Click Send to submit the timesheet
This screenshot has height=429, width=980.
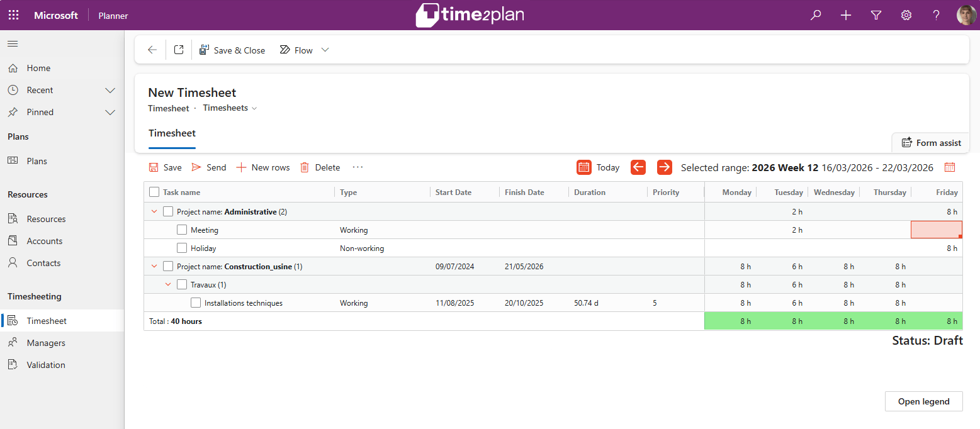pyautogui.click(x=209, y=167)
